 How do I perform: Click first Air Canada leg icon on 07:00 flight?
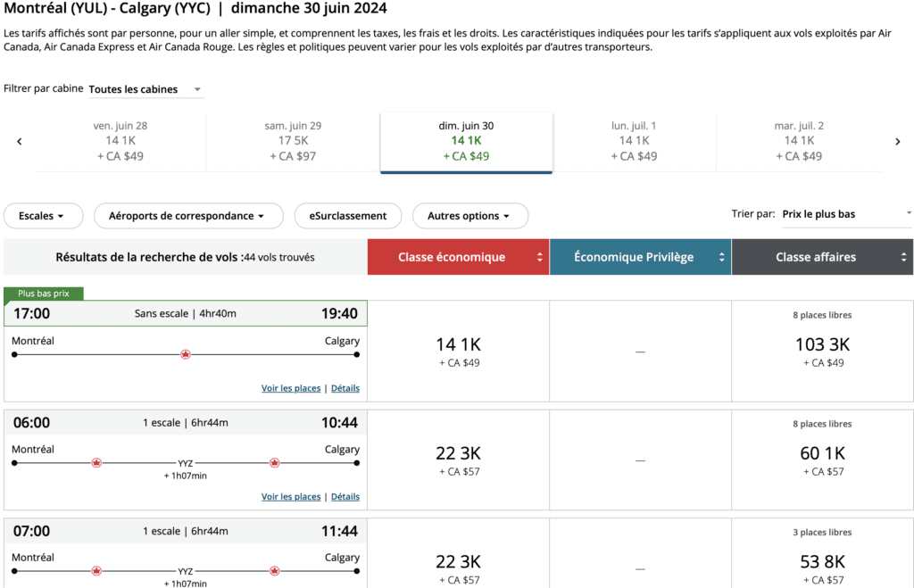pyautogui.click(x=96, y=571)
